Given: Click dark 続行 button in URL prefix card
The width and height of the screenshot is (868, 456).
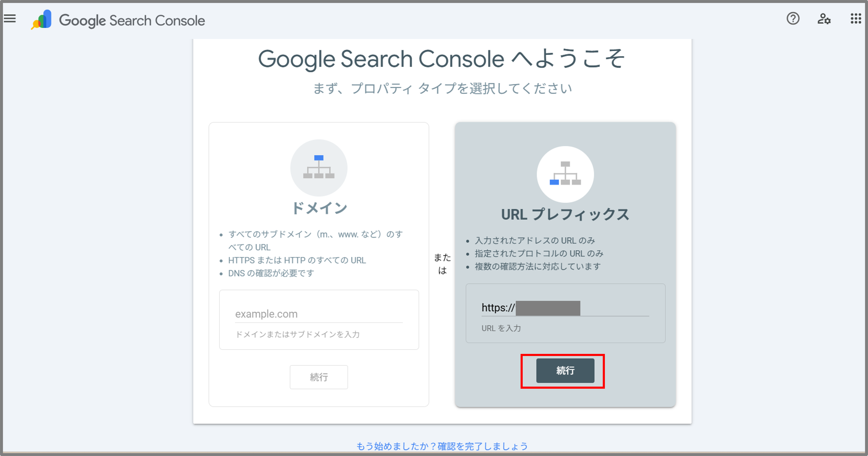Looking at the screenshot, I should pos(565,370).
